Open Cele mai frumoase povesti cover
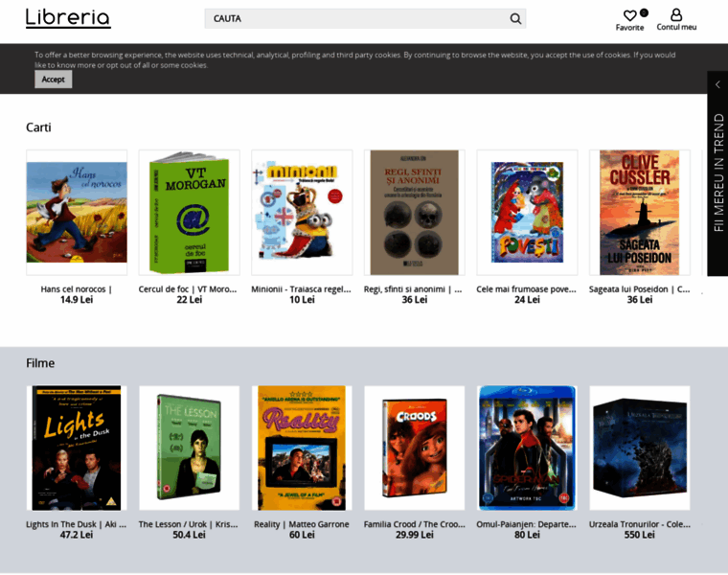The image size is (728, 575). [527, 212]
